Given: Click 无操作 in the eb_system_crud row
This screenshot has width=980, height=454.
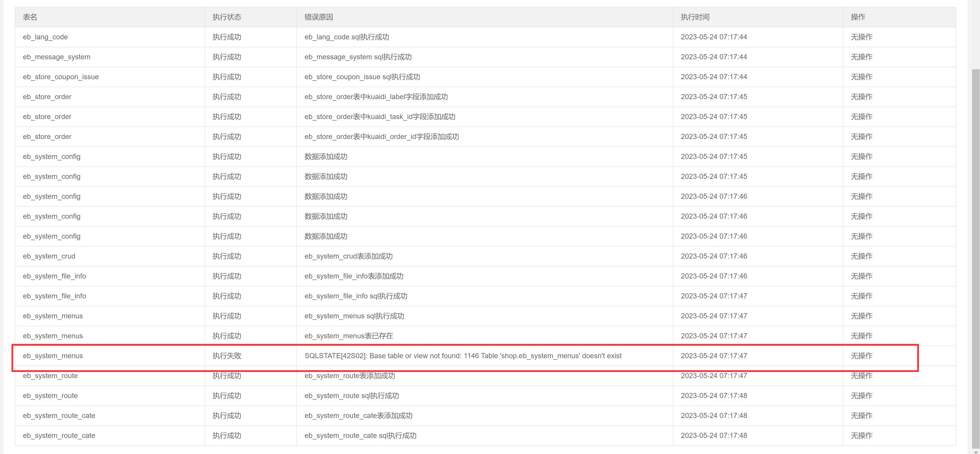Looking at the screenshot, I should tap(862, 256).
